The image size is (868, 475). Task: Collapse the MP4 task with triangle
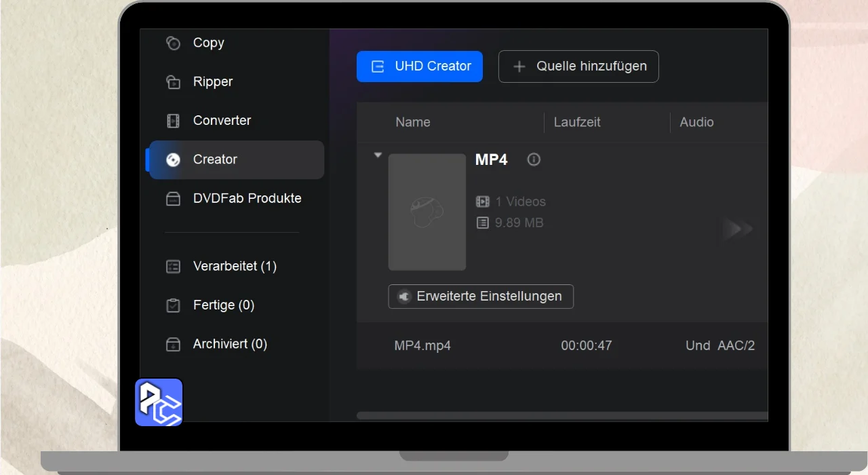(378, 155)
